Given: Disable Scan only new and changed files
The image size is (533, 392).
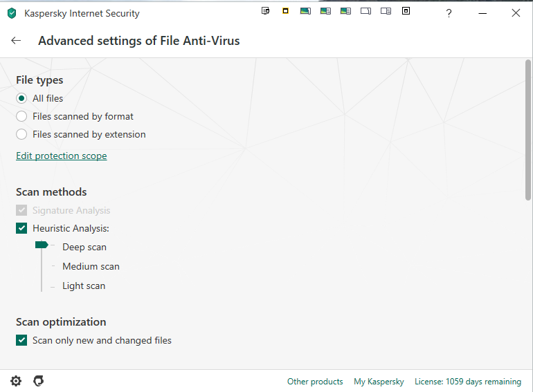Looking at the screenshot, I should [21, 340].
